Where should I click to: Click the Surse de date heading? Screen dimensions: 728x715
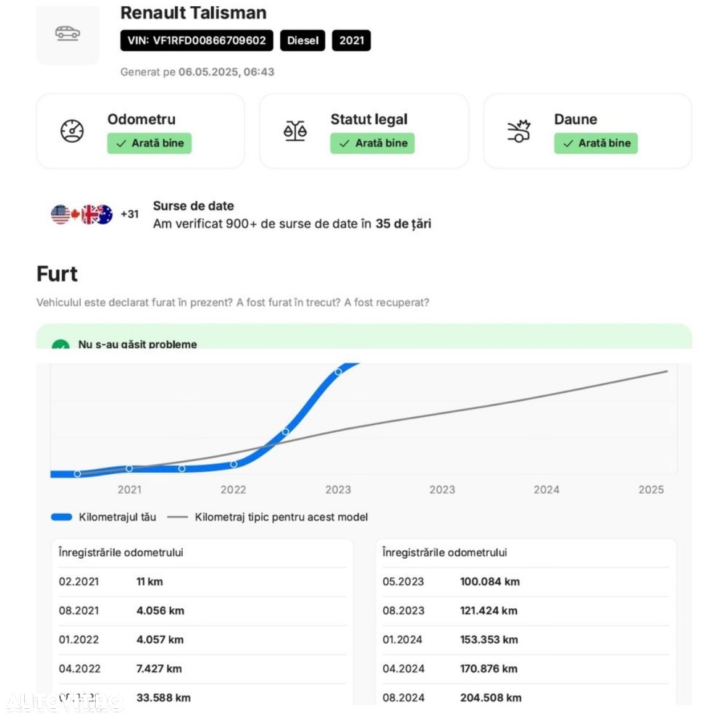click(x=194, y=206)
